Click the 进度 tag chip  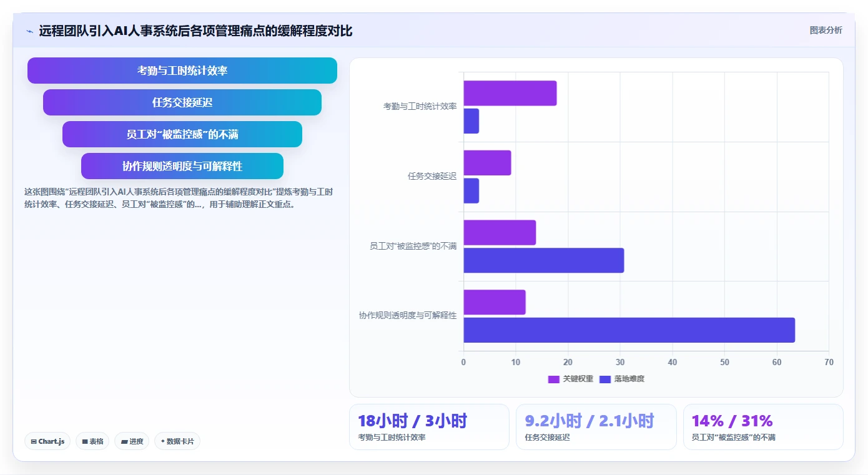(x=132, y=441)
